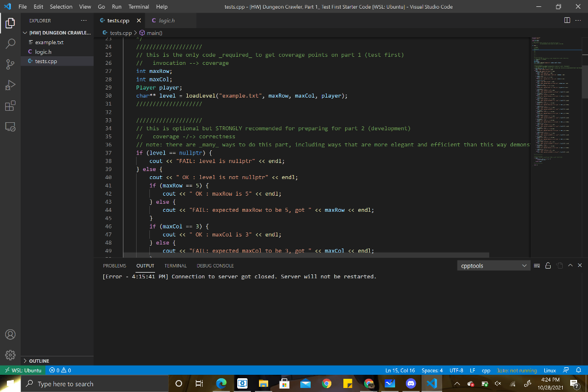Image resolution: width=588 pixels, height=392 pixels.
Task: Open Explorer's Views and More Actions ellipsis
Action: [84, 21]
